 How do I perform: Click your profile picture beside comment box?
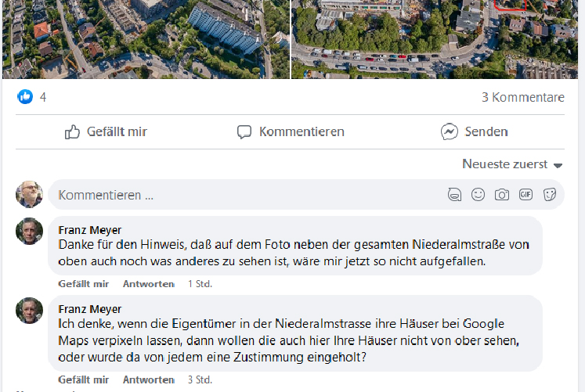[x=30, y=194]
